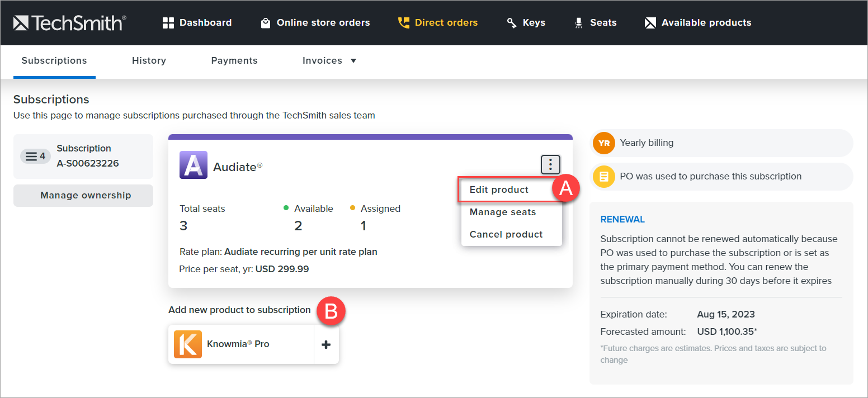Click the Knowmia Pro product icon

point(187,344)
